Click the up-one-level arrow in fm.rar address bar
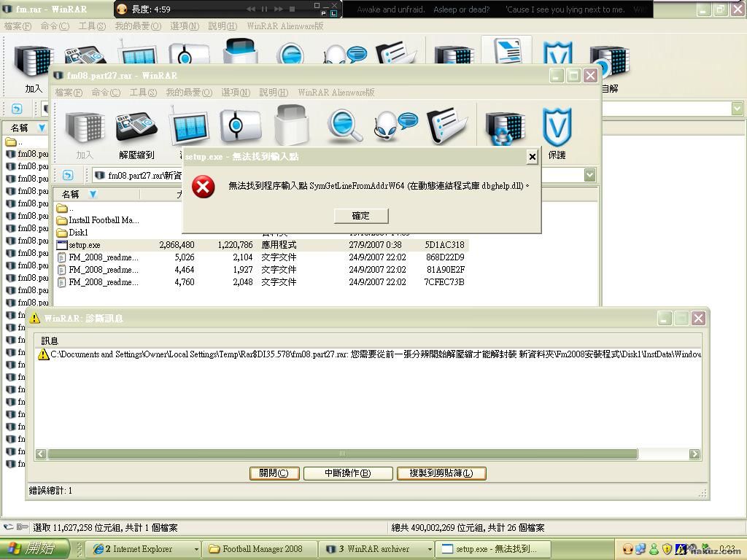This screenshot has height=560, width=747. click(17, 109)
